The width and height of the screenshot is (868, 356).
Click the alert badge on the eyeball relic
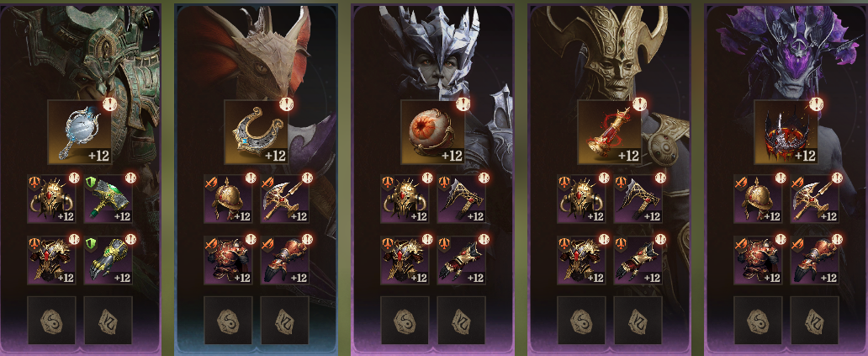pos(463,104)
